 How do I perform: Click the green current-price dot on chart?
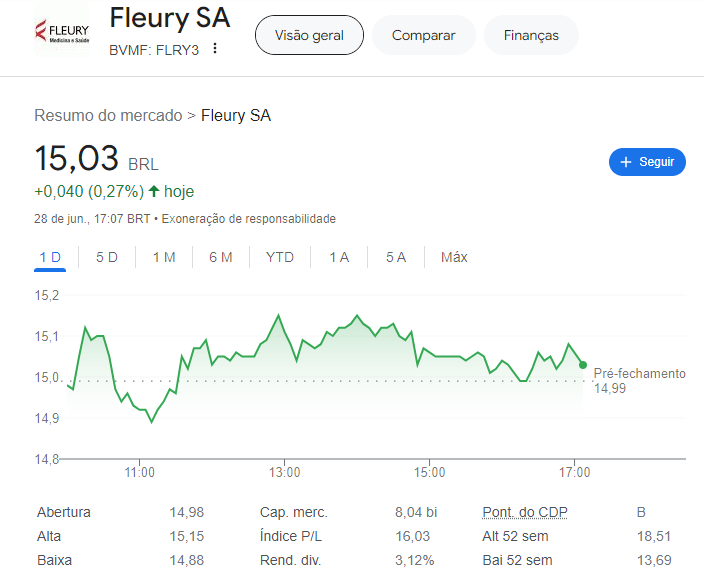tap(583, 365)
